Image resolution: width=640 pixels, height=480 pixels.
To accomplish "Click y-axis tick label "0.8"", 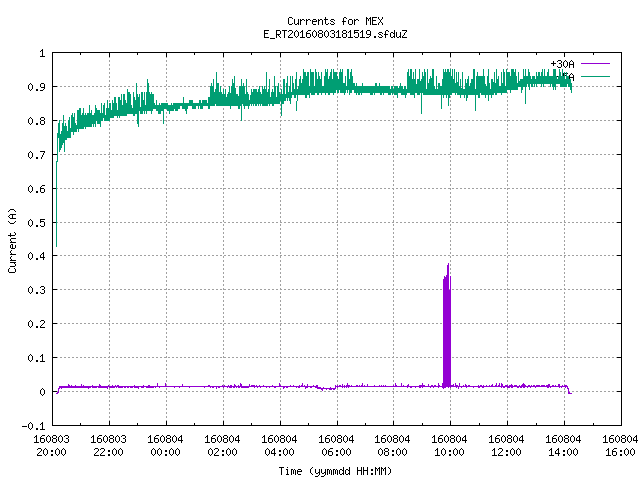I will pyautogui.click(x=36, y=121).
